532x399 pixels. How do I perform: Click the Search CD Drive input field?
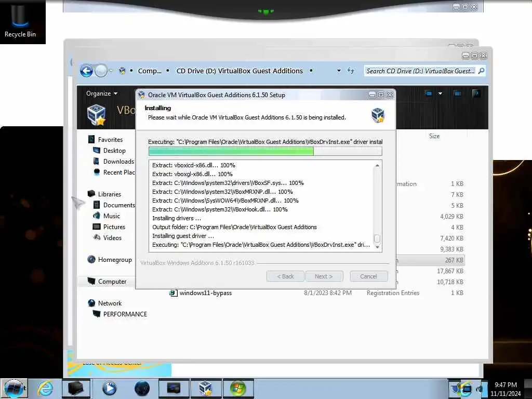pos(420,71)
